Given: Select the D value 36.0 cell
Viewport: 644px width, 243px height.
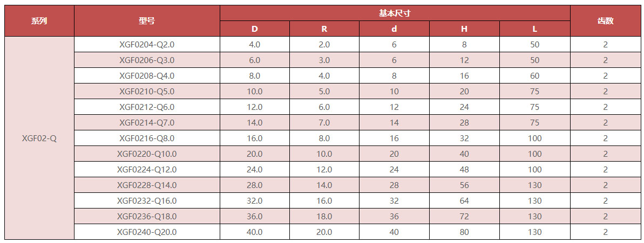Looking at the screenshot, I should [x=255, y=217].
